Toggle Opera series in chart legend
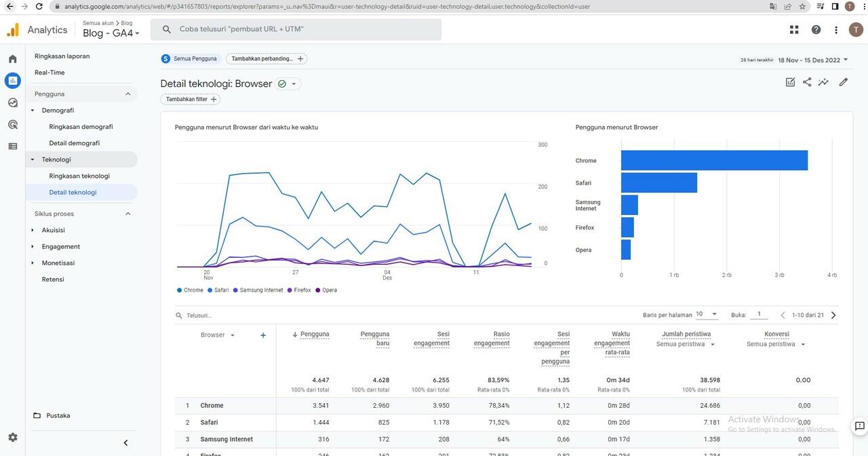The height and width of the screenshot is (456, 868). [x=326, y=290]
